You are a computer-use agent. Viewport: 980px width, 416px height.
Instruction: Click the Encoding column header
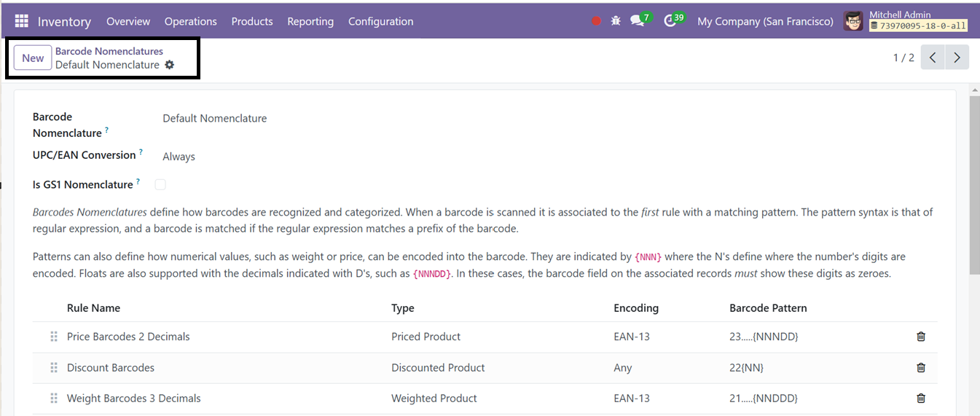[x=636, y=308]
